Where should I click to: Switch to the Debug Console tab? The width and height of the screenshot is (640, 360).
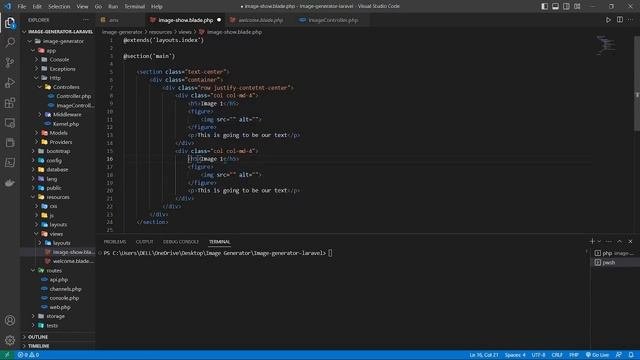click(180, 242)
